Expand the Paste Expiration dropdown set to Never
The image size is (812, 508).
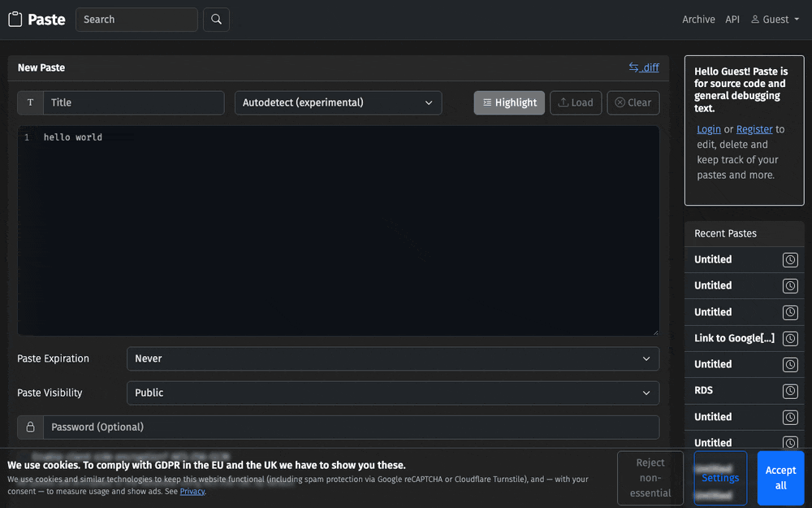392,358
